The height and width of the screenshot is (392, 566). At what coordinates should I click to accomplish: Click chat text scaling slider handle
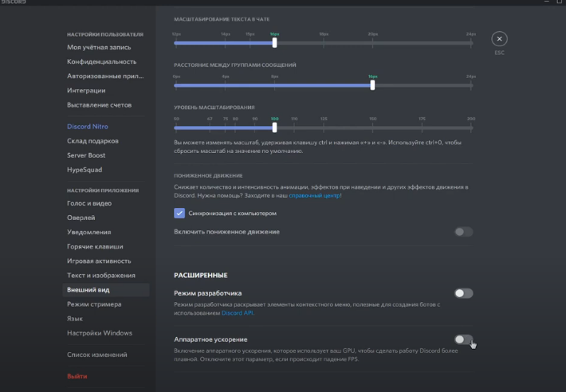(x=275, y=42)
